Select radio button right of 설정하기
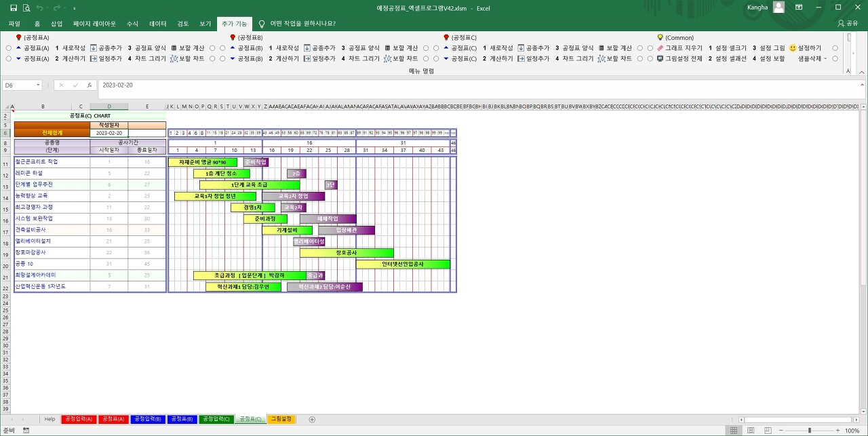Image resolution: width=868 pixels, height=436 pixels. 835,48
